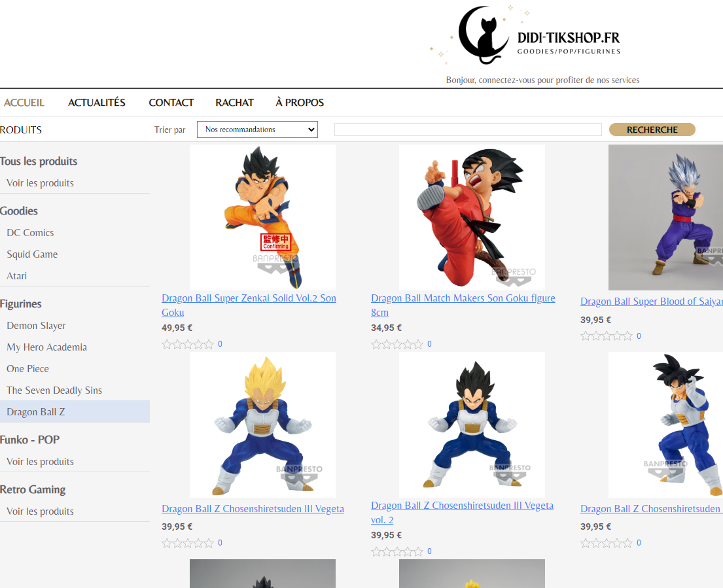Open the CONTACT menu item
Viewport: 723px width, 588px height.
click(171, 102)
